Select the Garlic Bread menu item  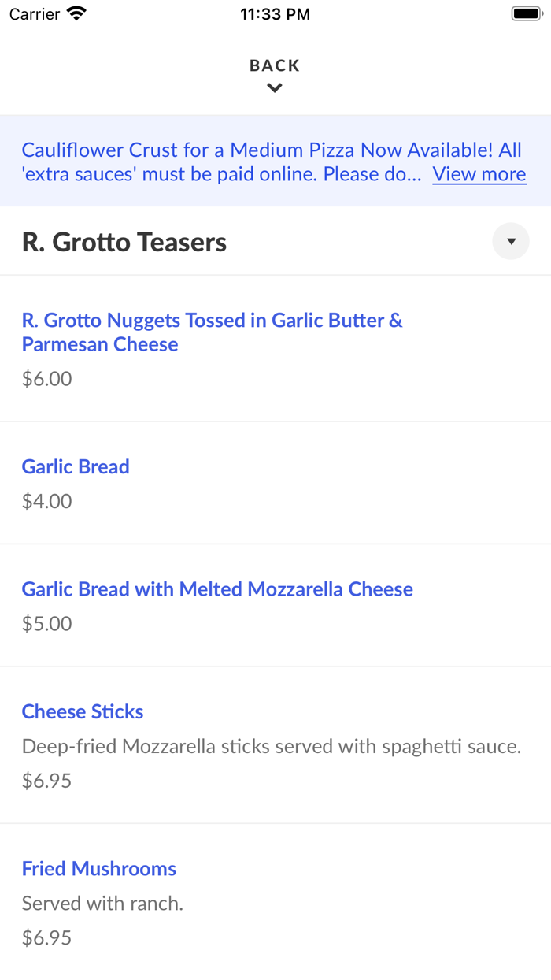click(x=75, y=466)
